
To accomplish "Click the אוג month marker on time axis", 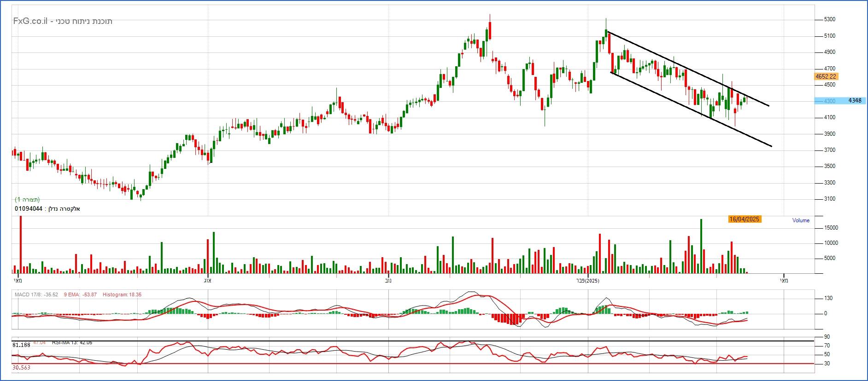I will coord(207,280).
